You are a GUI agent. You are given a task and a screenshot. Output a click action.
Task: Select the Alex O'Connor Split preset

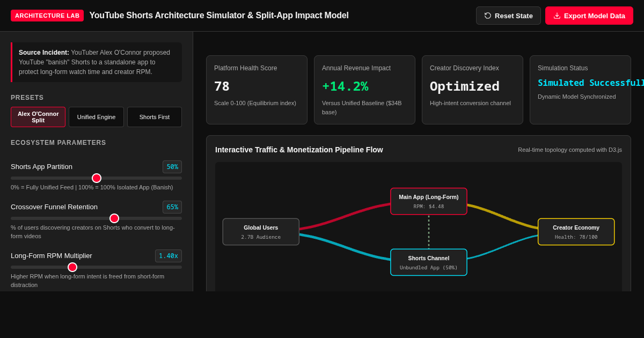click(38, 117)
